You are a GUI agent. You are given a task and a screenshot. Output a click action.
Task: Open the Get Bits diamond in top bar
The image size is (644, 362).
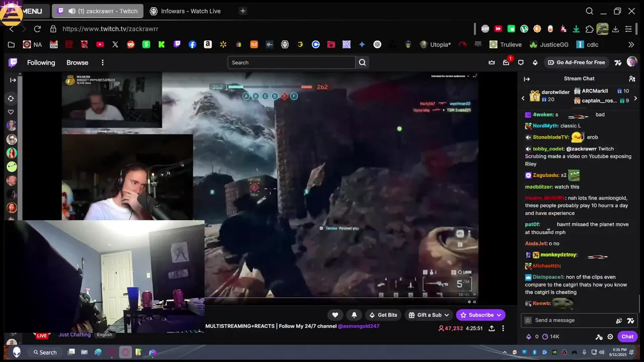(x=535, y=62)
